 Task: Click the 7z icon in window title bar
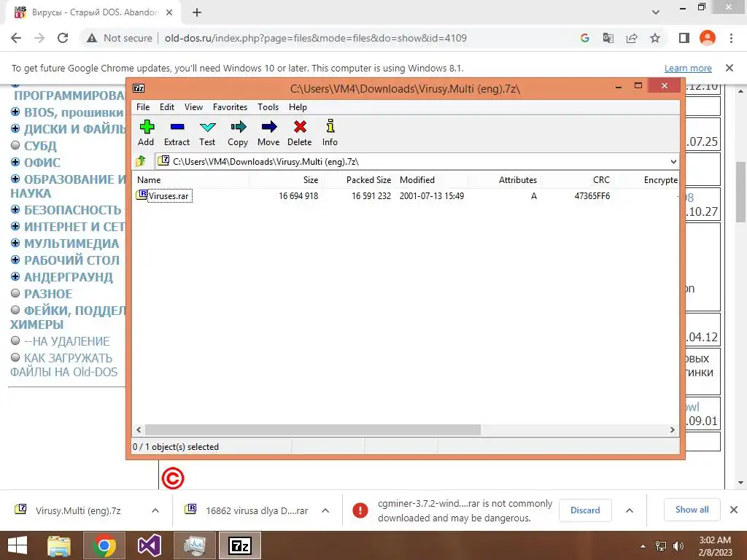click(139, 88)
